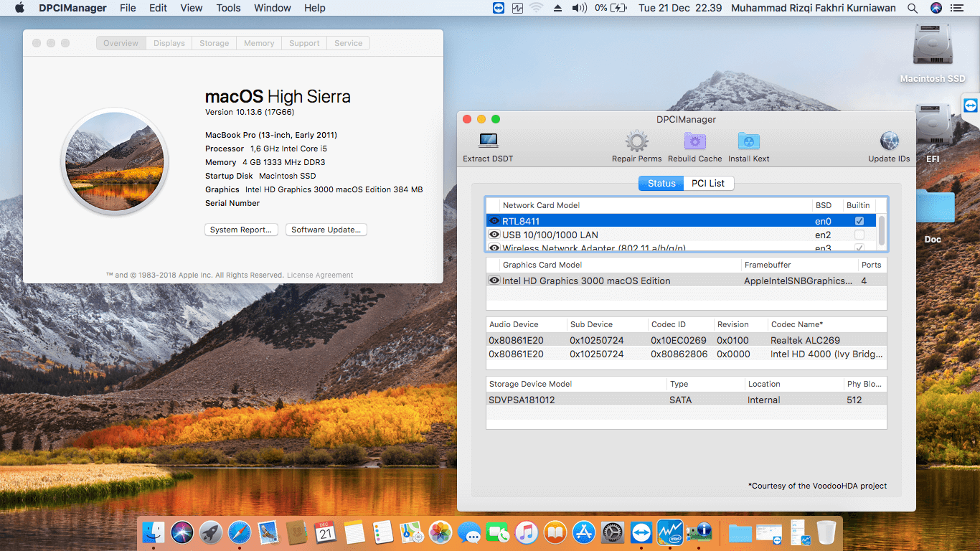Viewport: 980px width, 551px height.
Task: Toggle eye icon beside USB 10/100/1000 LAN
Action: click(x=494, y=235)
